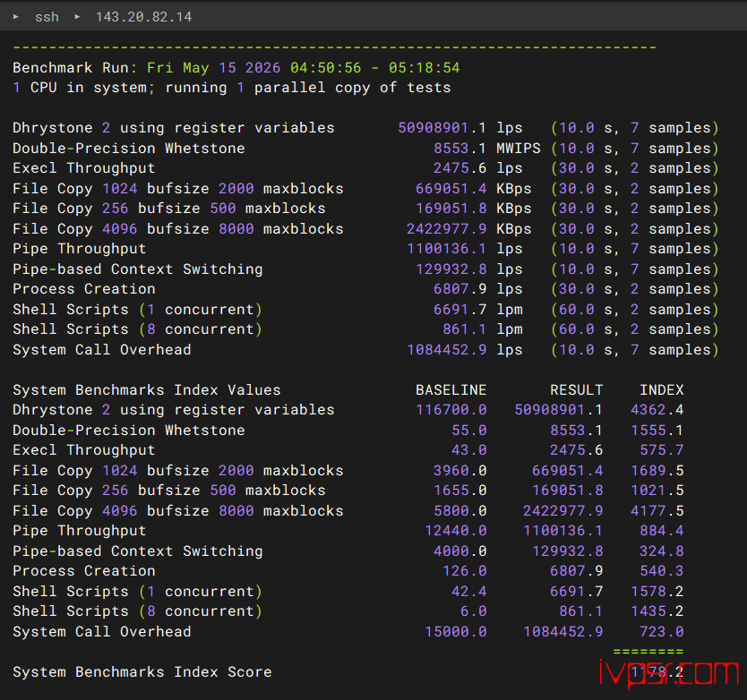Click Shell Scripts 8 concurrent value 861.1 lpm
Screen dimensions: 747x700
[483, 329]
